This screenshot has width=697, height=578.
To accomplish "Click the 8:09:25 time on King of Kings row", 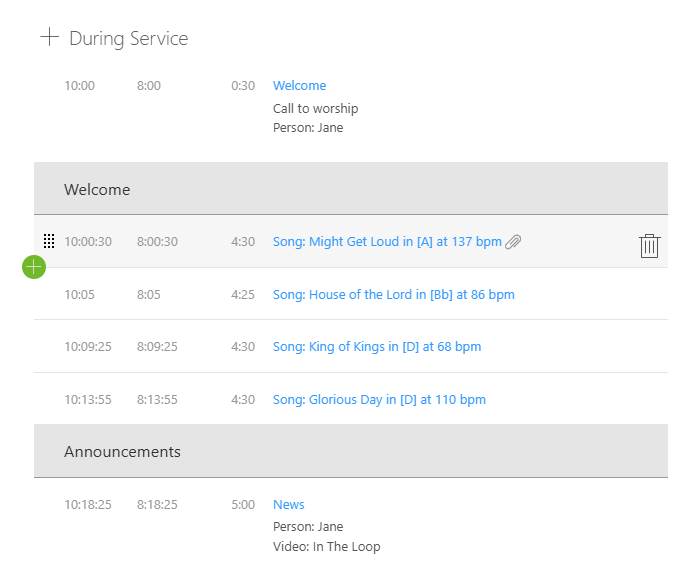I will pyautogui.click(x=157, y=346).
